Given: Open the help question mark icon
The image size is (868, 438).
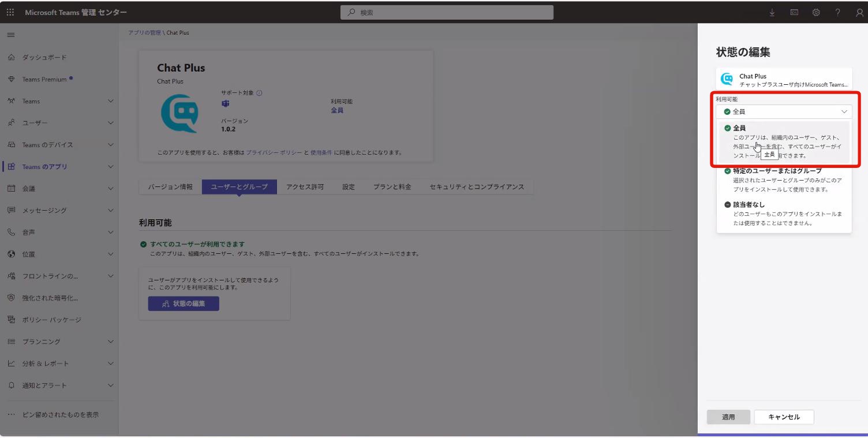Looking at the screenshot, I should pos(838,12).
